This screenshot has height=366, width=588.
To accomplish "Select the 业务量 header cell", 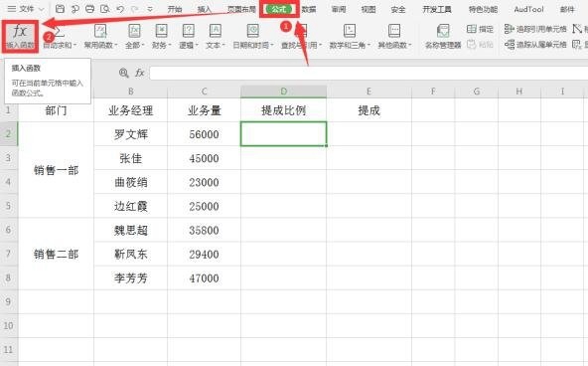I will pyautogui.click(x=205, y=110).
